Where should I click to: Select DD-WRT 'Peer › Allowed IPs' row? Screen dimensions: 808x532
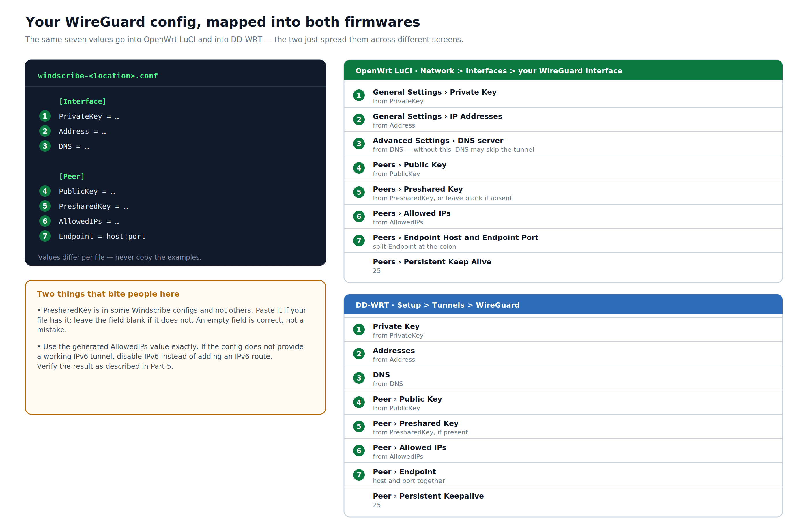(563, 451)
